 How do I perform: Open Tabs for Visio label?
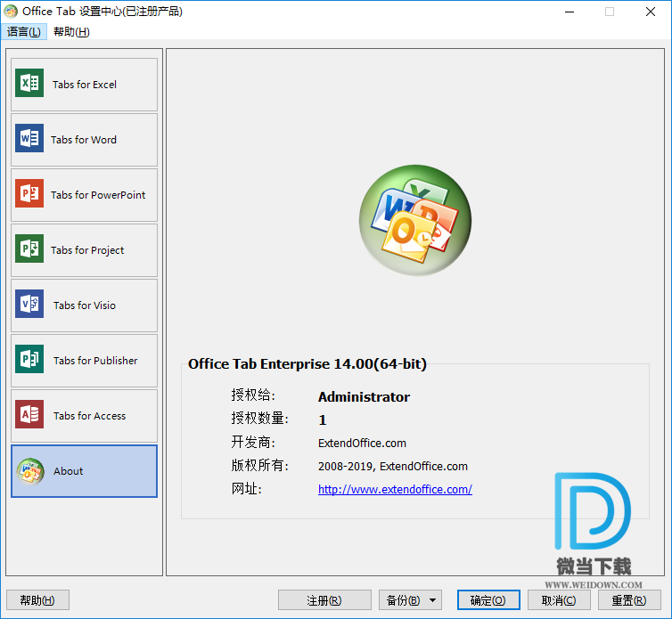85,305
